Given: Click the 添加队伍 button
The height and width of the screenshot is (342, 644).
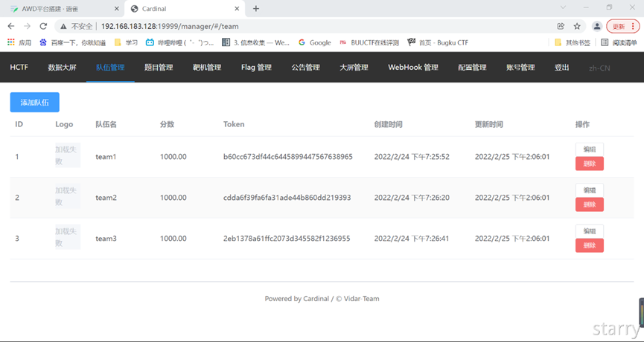Looking at the screenshot, I should 35,102.
